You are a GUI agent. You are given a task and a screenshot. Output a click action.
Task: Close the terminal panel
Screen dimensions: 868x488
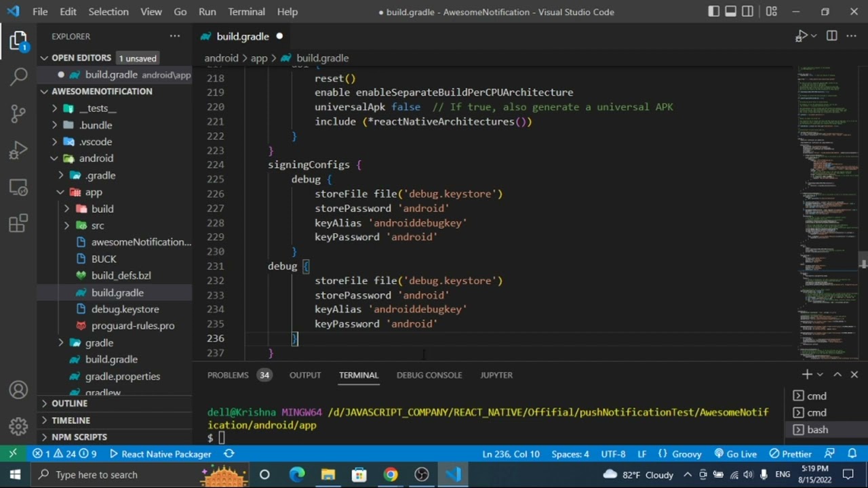click(x=854, y=374)
